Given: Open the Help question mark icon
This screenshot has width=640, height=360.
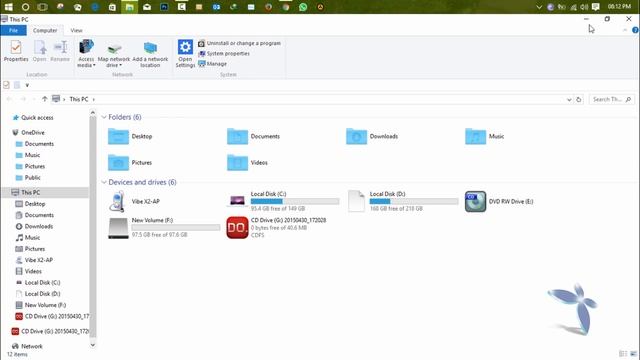Looking at the screenshot, I should click(635, 30).
